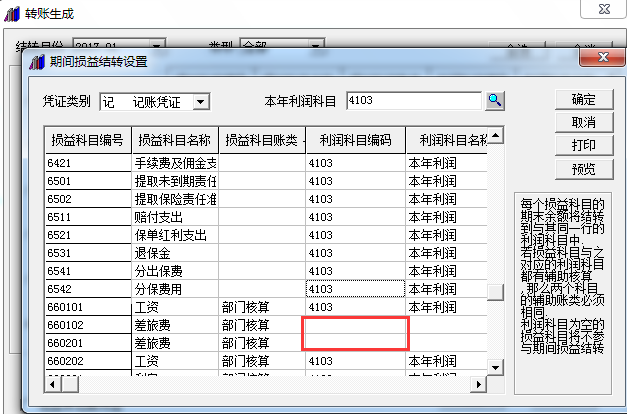This screenshot has height=414, width=627.
Task: Select the row cell 6502
Action: point(88,199)
